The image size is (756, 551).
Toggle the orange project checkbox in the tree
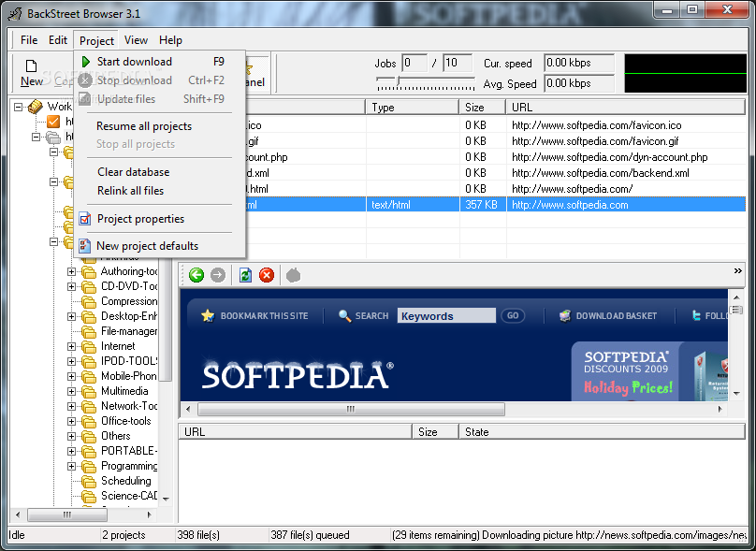pos(53,122)
